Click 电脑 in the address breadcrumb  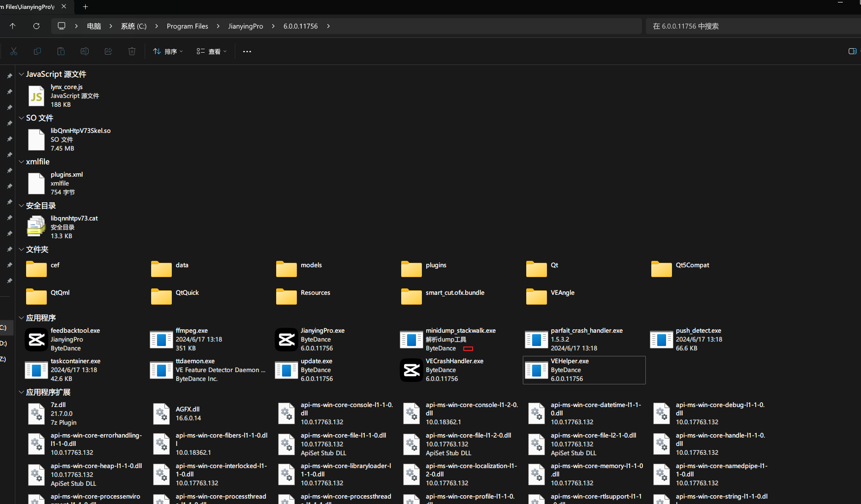pyautogui.click(x=94, y=26)
